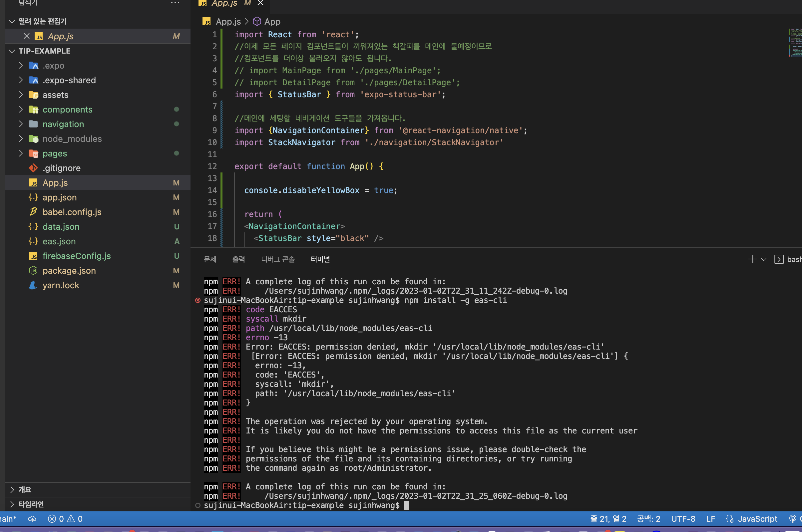Click the data.json braces icon
Screen dimensions: 802x532
[34, 226]
